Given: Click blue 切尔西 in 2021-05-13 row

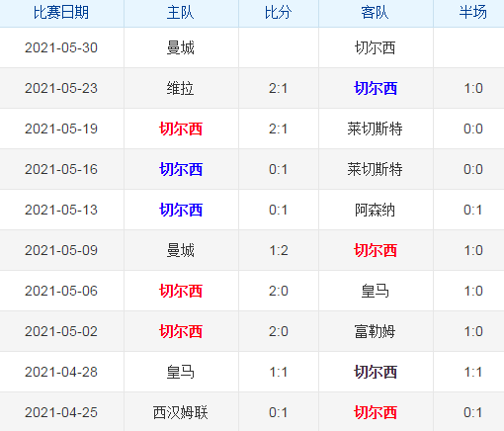Looking at the screenshot, I should click(181, 210).
